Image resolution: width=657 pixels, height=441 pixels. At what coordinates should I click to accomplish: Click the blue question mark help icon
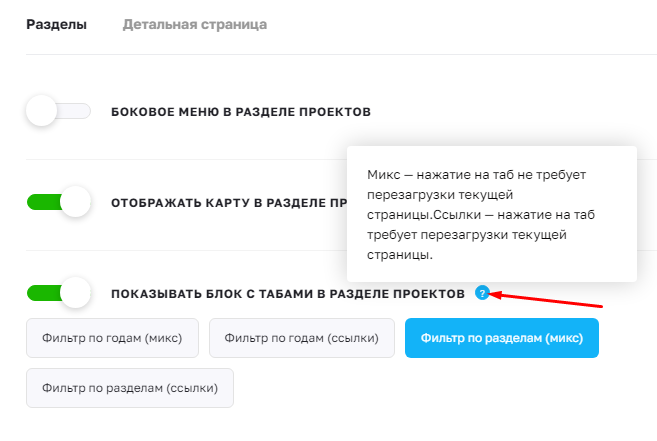coord(483,293)
